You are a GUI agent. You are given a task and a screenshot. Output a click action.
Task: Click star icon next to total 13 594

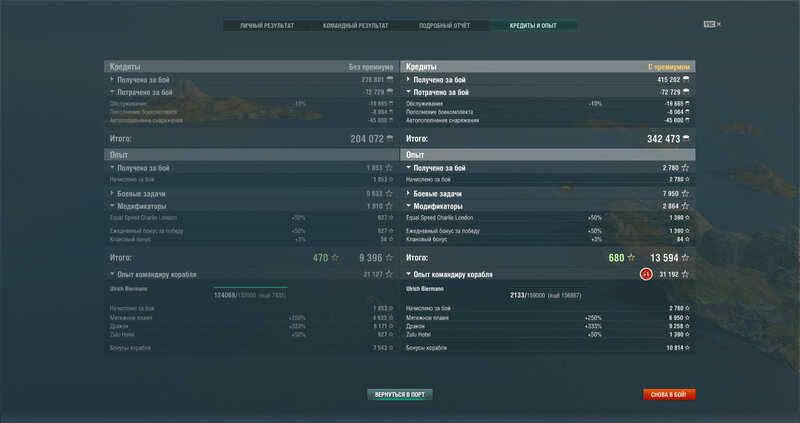(685, 258)
